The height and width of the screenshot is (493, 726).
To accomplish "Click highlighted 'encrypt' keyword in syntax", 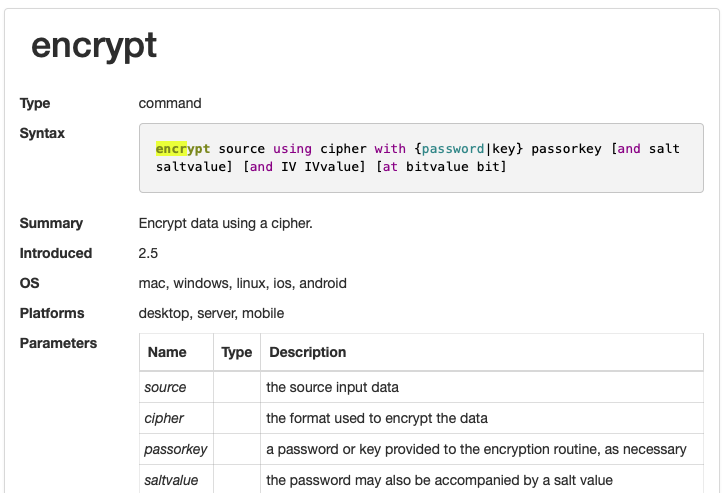I will point(182,149).
